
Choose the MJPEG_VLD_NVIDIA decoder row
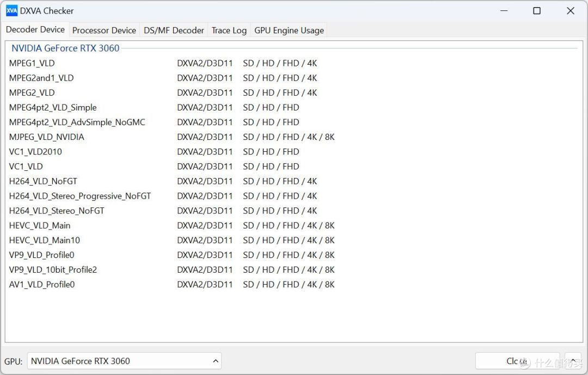point(47,137)
